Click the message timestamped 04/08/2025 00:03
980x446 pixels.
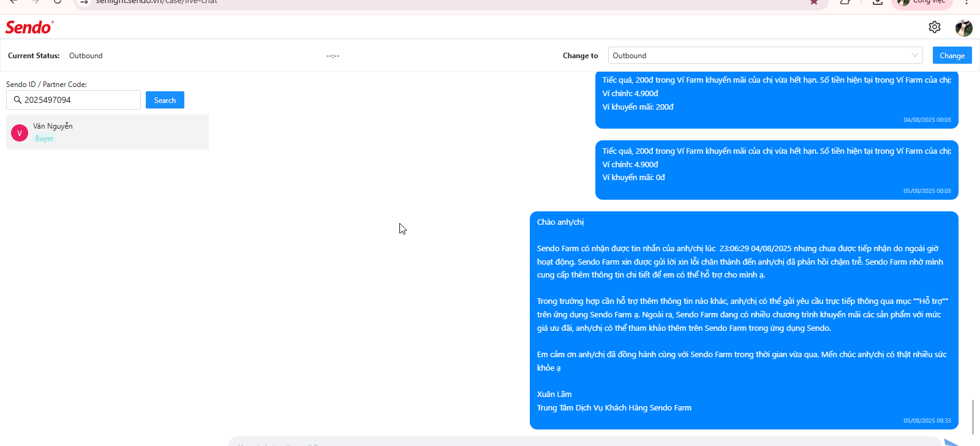pyautogui.click(x=777, y=99)
